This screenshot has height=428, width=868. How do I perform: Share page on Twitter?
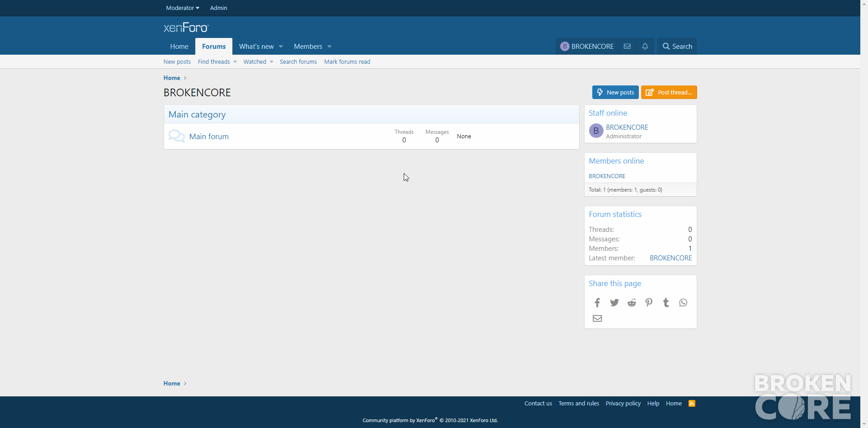pyautogui.click(x=614, y=302)
